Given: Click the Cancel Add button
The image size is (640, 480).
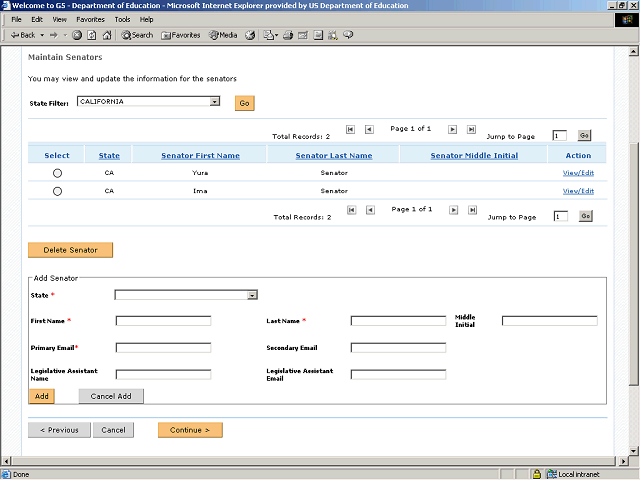Looking at the screenshot, I should coord(111,396).
